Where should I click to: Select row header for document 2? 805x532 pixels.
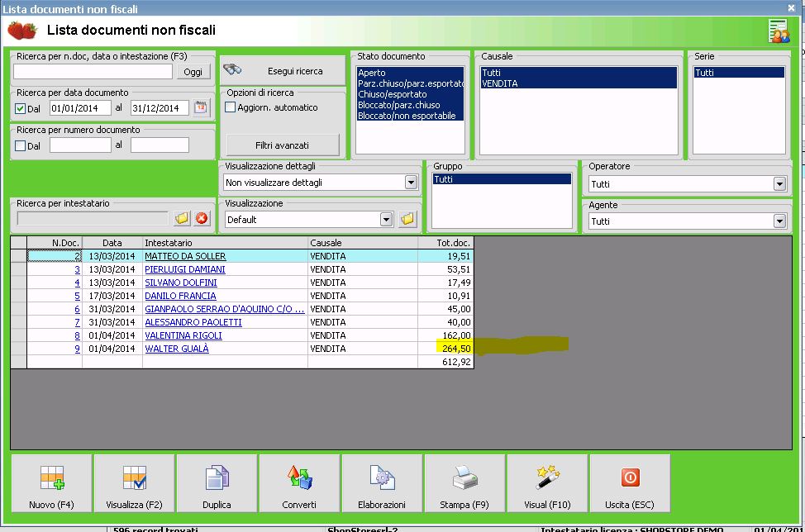19,256
